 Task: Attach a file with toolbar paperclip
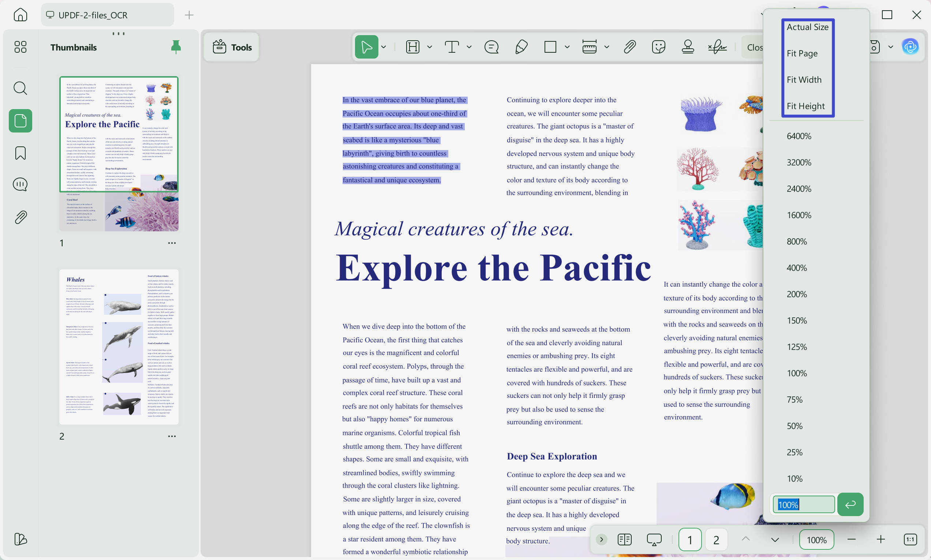[x=629, y=47]
